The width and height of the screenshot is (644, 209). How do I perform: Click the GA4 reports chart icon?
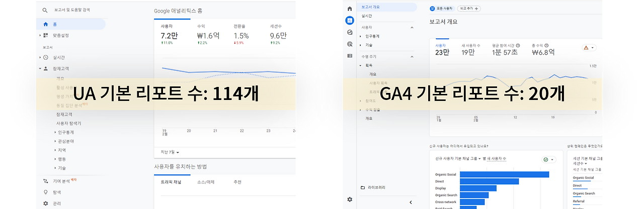click(350, 21)
